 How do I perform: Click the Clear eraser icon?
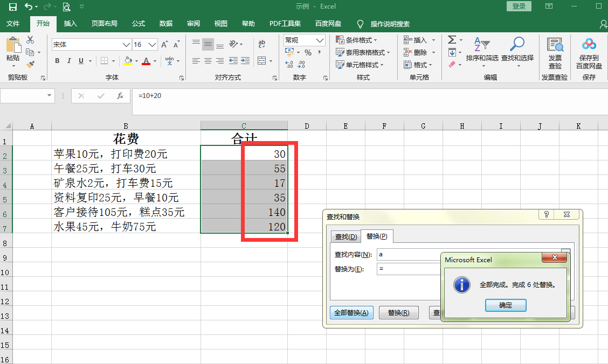tap(452, 64)
